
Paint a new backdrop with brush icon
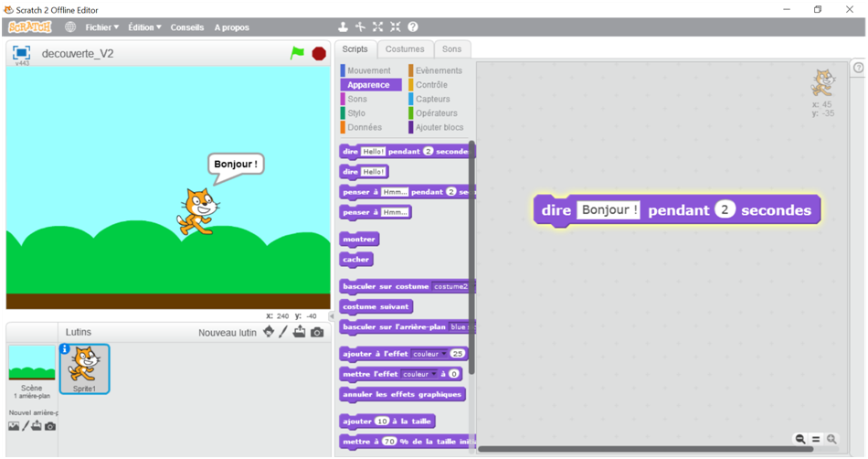pos(26,426)
